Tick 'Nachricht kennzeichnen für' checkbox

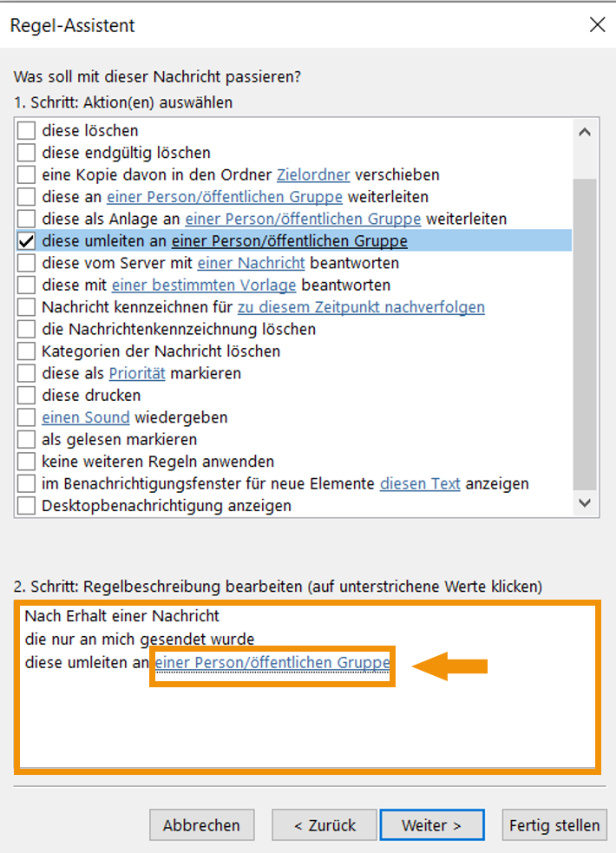(26, 307)
